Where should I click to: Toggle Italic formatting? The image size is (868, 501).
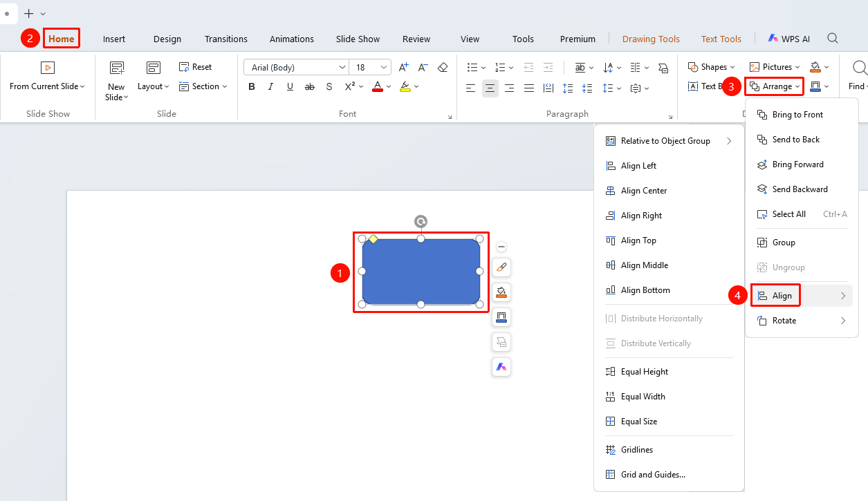click(x=271, y=86)
